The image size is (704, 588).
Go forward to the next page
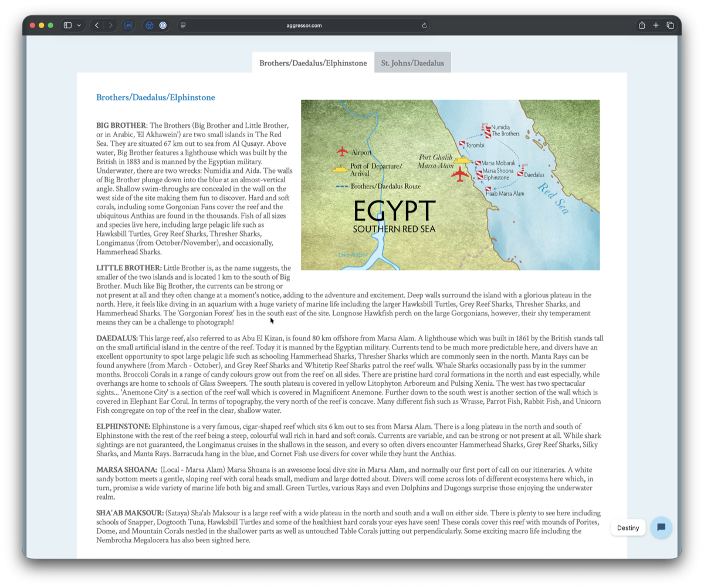click(x=110, y=25)
